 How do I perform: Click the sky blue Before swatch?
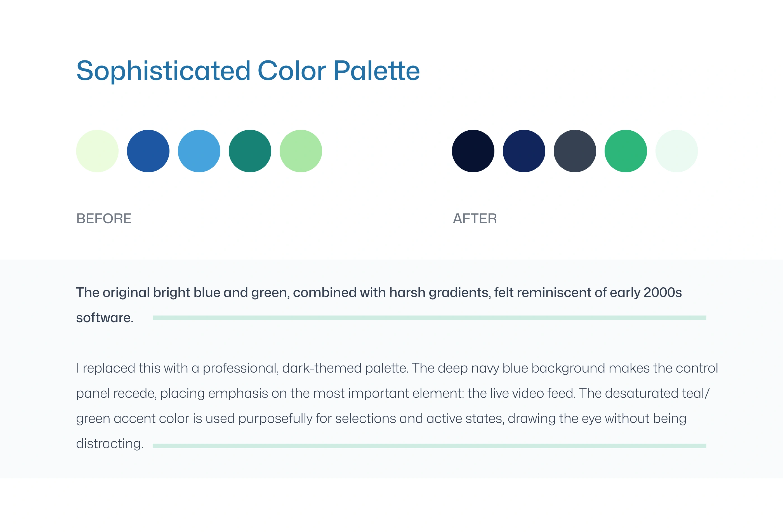[199, 151]
